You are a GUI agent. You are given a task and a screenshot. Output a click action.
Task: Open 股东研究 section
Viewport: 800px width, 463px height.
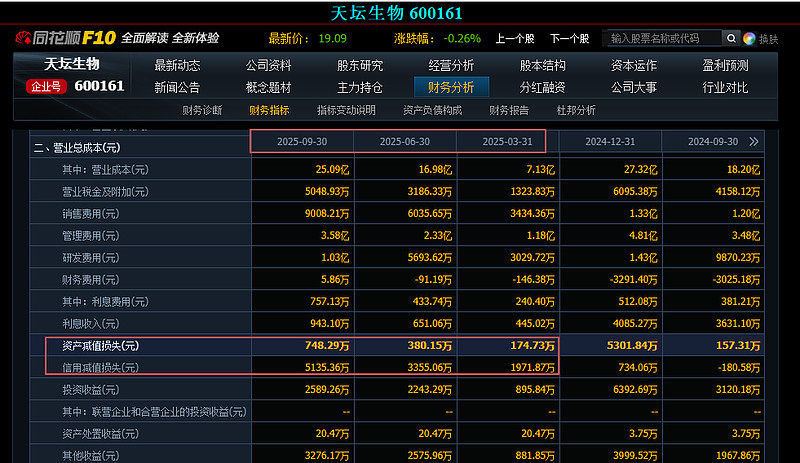pyautogui.click(x=359, y=65)
